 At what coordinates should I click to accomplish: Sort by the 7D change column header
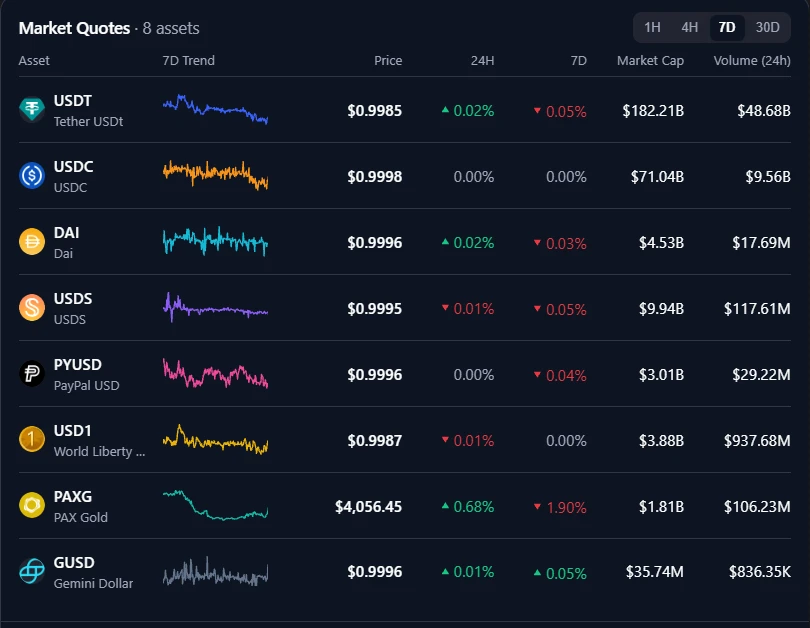(x=579, y=60)
